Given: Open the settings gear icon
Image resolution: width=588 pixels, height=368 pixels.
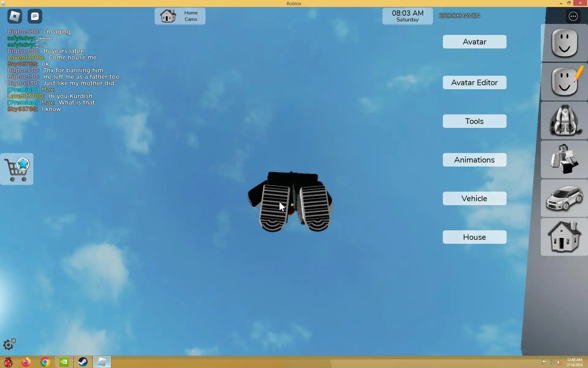Looking at the screenshot, I should pyautogui.click(x=9, y=344).
